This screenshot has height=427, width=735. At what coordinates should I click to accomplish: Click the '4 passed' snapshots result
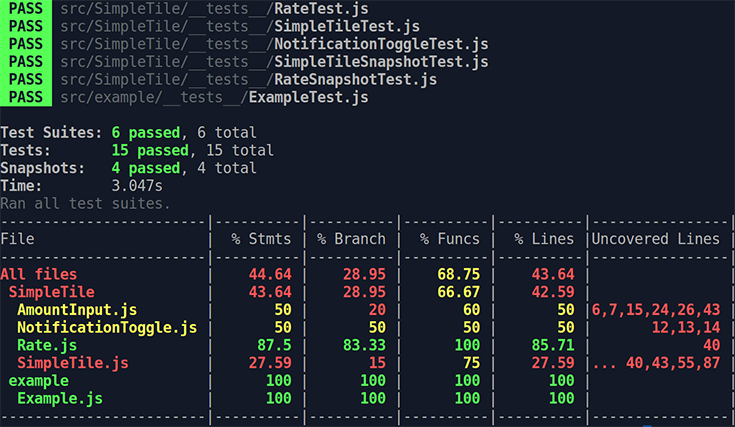pyautogui.click(x=146, y=168)
